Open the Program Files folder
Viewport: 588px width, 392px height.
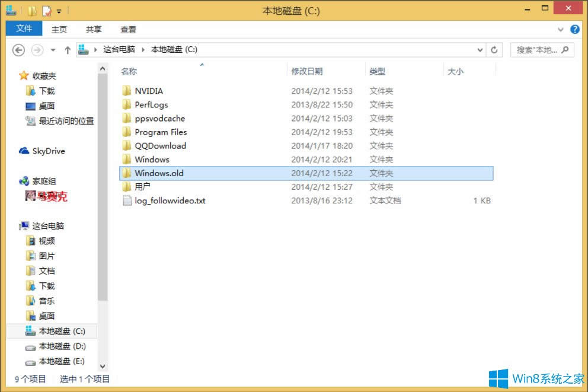point(161,132)
